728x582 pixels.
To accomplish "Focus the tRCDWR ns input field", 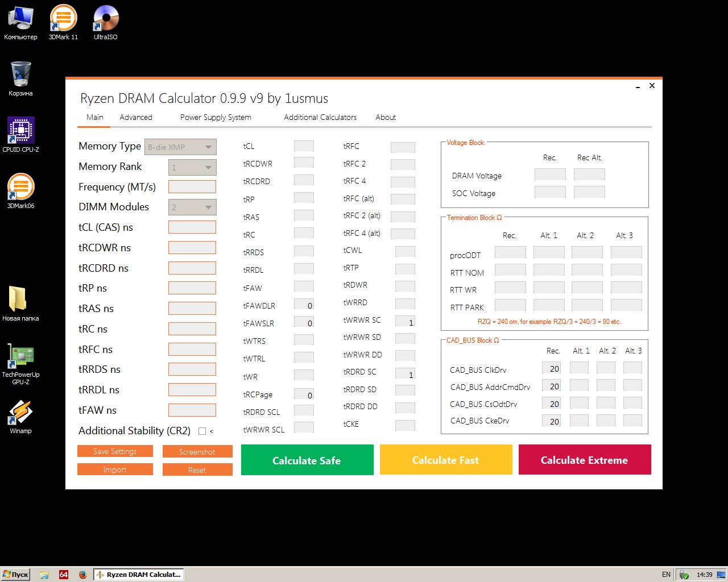I will [192, 248].
